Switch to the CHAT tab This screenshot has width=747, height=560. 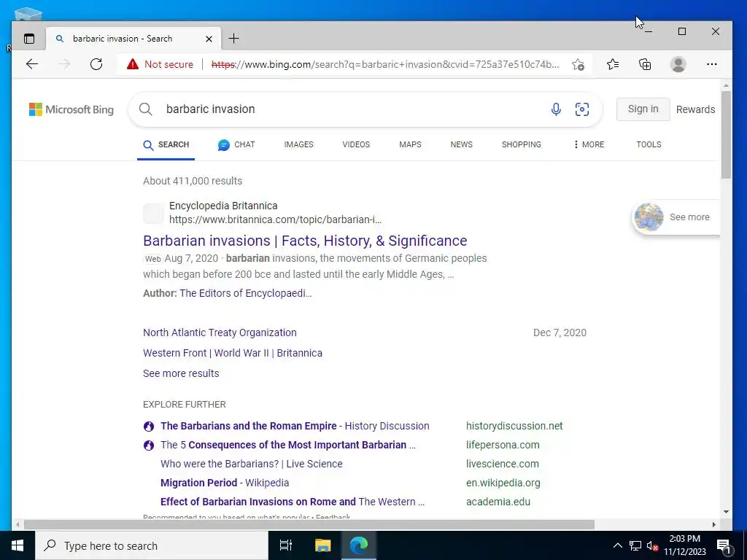coord(236,145)
